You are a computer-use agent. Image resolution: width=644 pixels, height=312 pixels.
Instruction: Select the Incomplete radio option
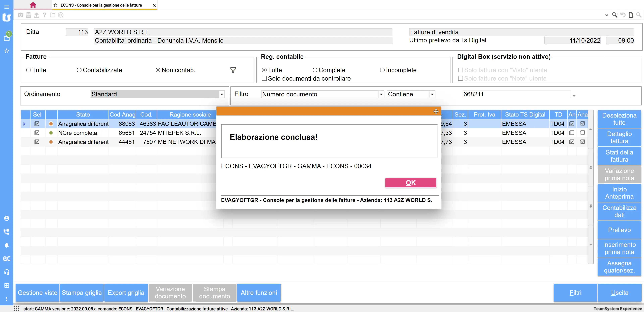[x=382, y=70]
